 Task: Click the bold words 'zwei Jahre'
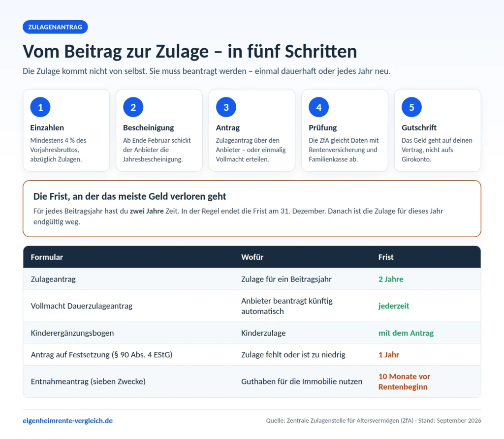(x=147, y=211)
